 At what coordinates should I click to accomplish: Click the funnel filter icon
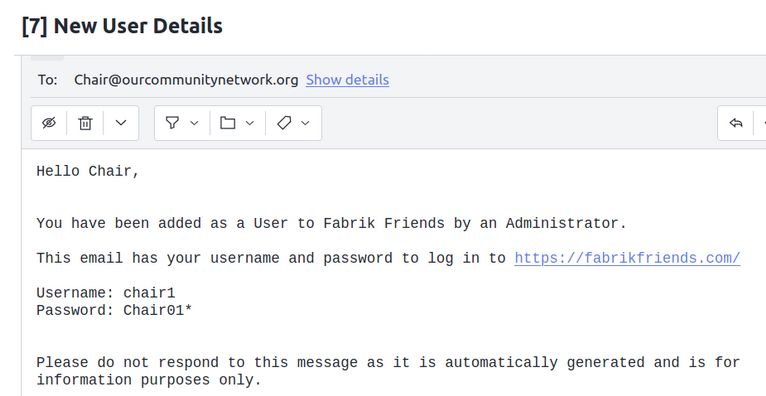172,123
